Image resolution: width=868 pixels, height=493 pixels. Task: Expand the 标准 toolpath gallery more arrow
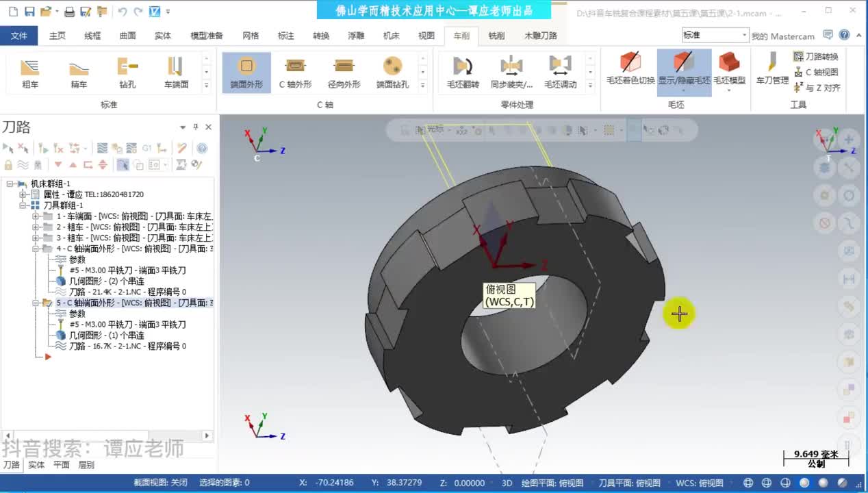207,86
